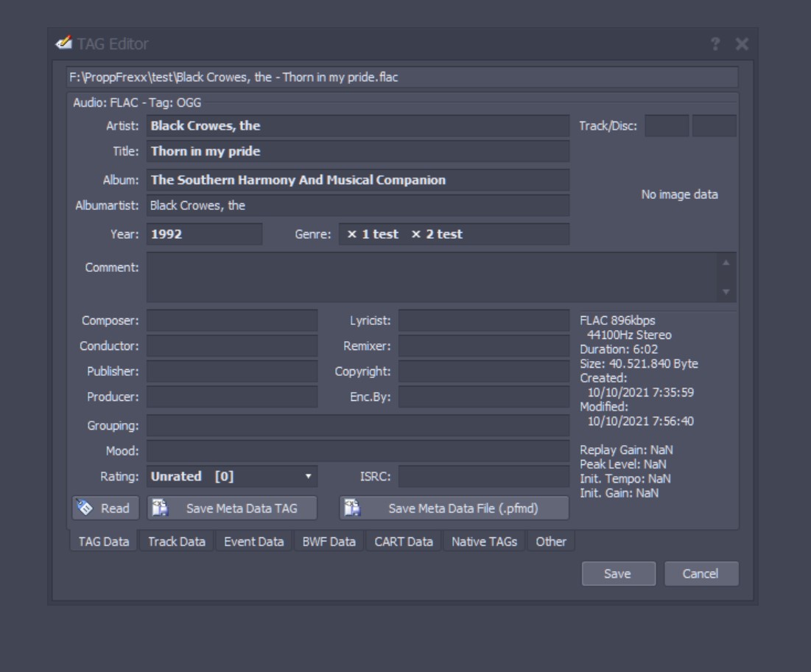This screenshot has width=811, height=672.
Task: Click the created date '10/10/2021 7:35:59'
Action: [641, 392]
